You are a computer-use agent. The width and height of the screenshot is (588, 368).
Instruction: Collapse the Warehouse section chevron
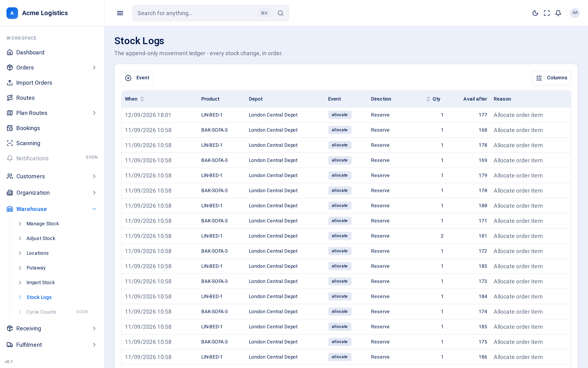tap(94, 209)
